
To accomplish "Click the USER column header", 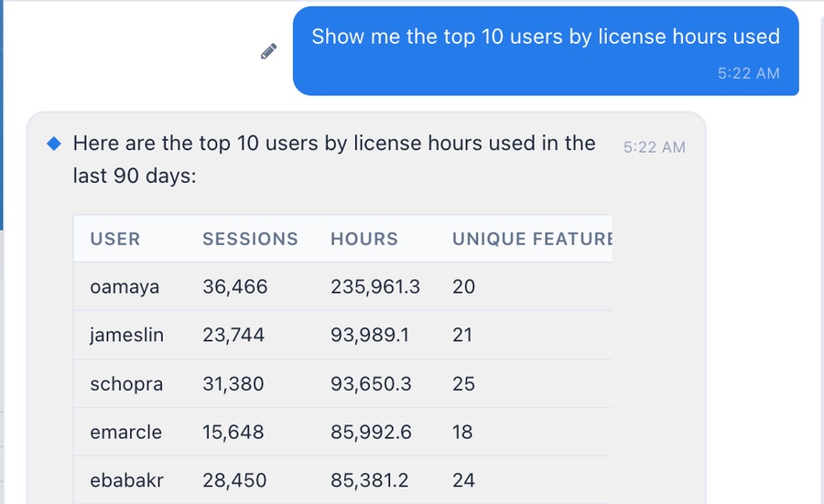I will pos(115,239).
